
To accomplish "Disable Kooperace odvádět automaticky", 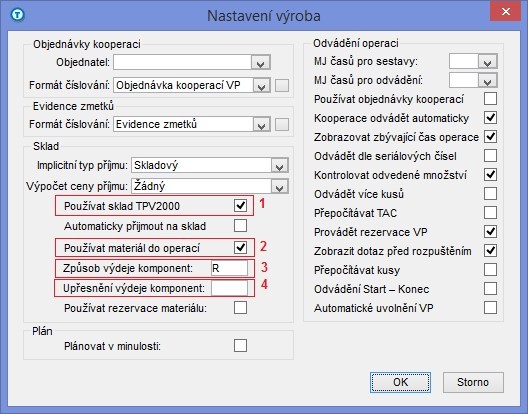I will click(490, 118).
